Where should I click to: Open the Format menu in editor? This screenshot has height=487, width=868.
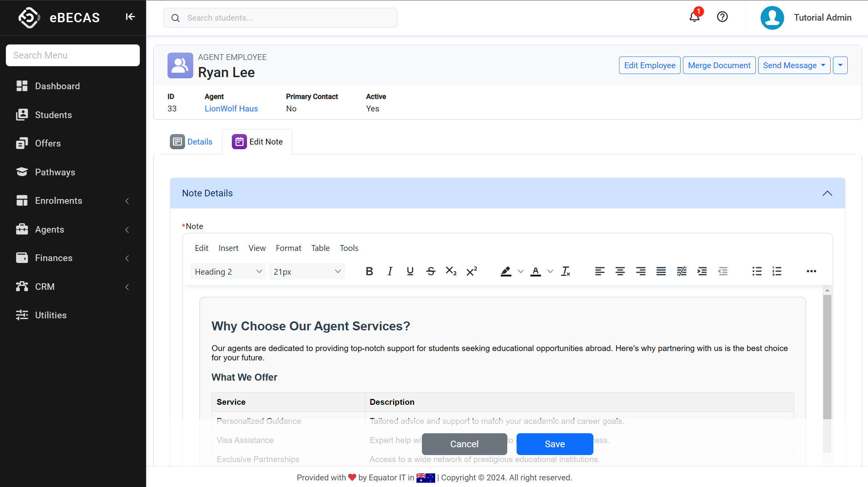[288, 248]
